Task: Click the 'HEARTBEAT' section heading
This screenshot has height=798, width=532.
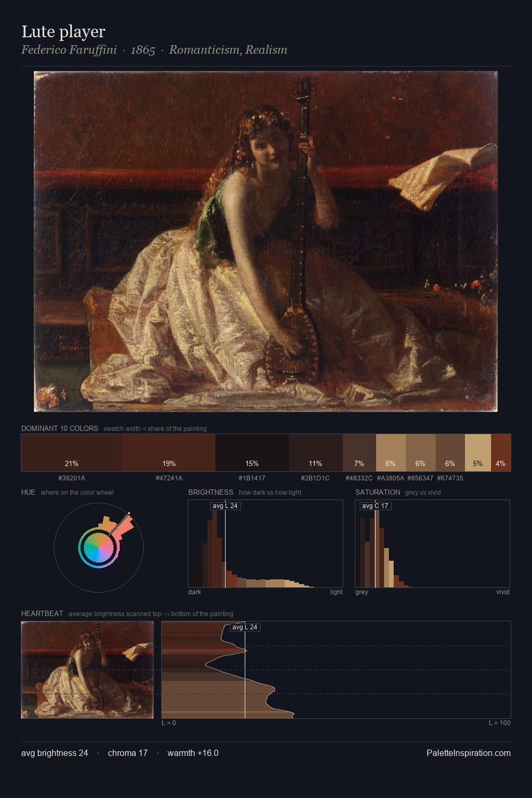Action: click(42, 613)
